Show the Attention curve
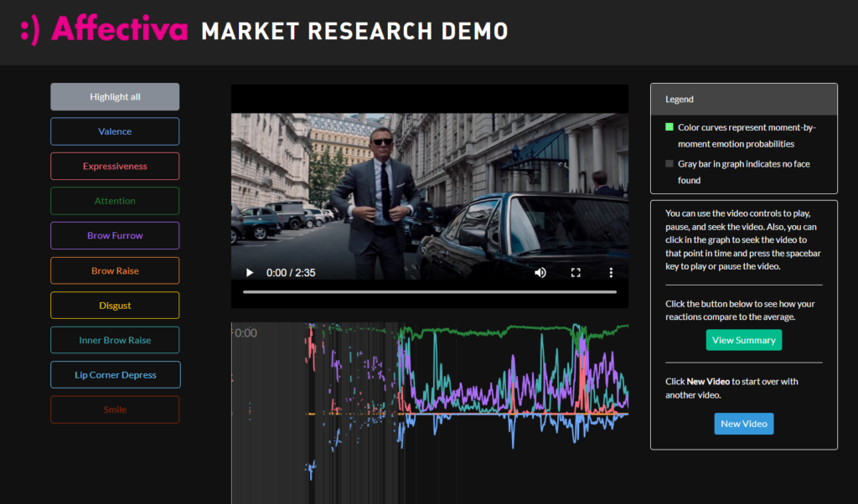 click(115, 201)
